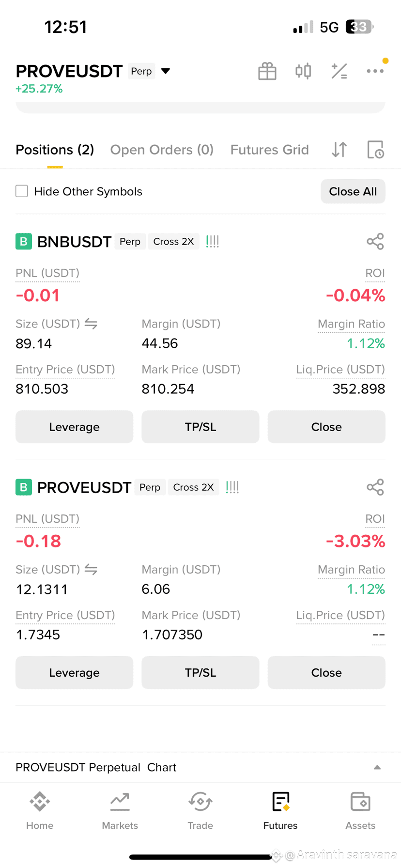Switch to the Open Orders (0) tab
401x868 pixels.
[x=162, y=150]
